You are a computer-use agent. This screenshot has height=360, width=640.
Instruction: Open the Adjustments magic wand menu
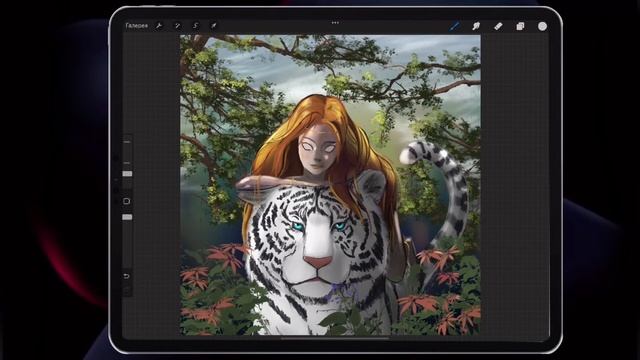pyautogui.click(x=177, y=26)
